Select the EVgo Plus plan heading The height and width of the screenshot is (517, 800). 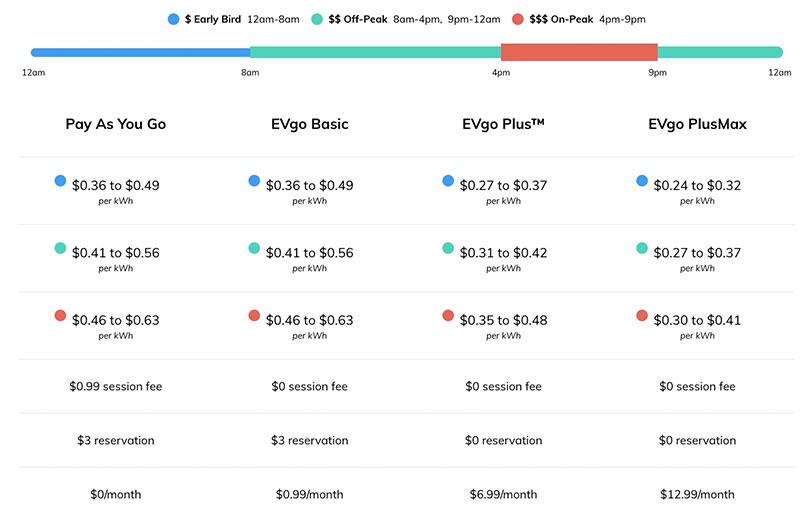pyautogui.click(x=503, y=125)
